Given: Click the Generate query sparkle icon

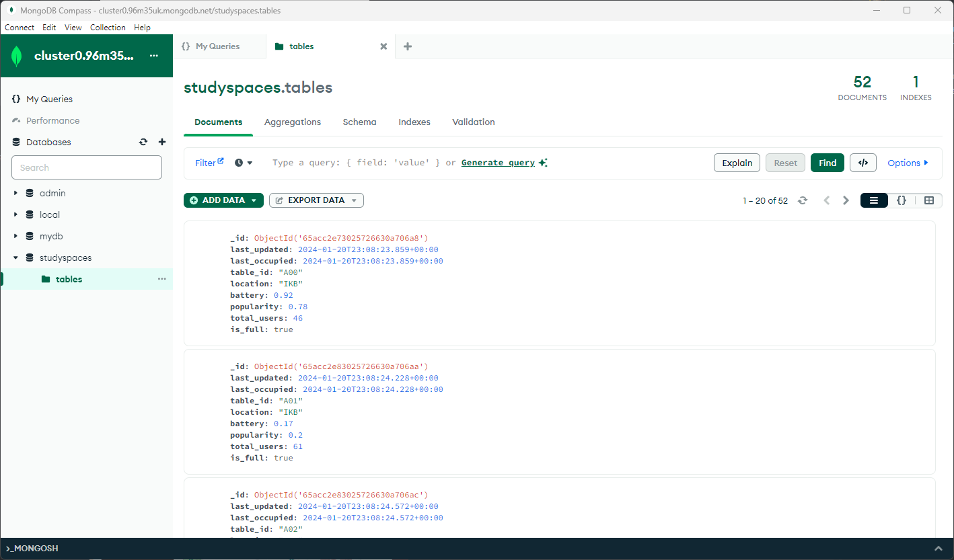Looking at the screenshot, I should [x=543, y=163].
